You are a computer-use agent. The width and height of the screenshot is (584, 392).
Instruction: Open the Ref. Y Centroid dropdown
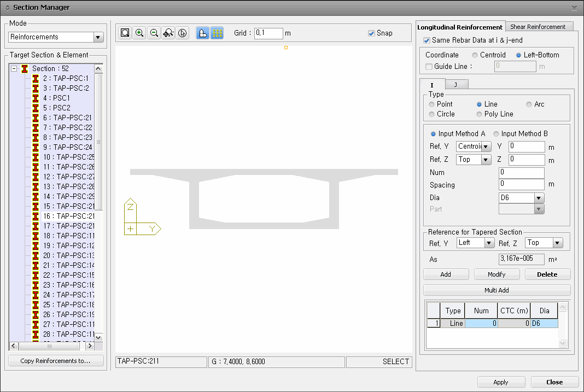click(486, 147)
